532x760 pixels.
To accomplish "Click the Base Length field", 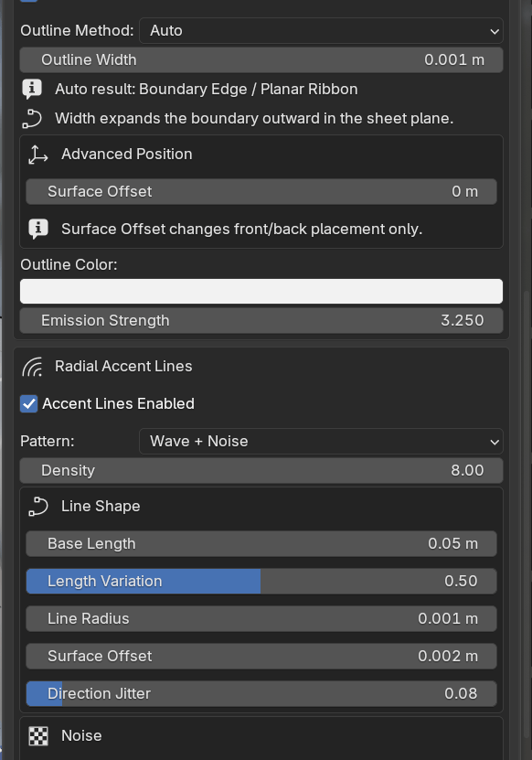I will (261, 544).
